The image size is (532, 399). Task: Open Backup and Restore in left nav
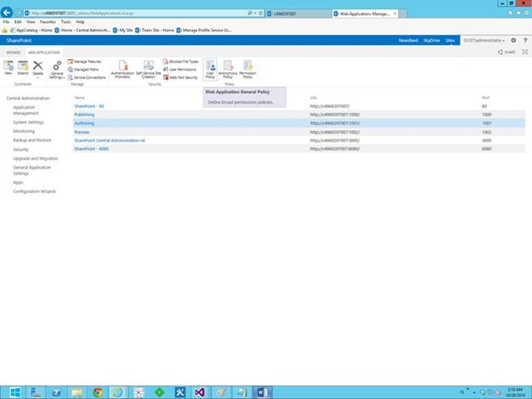click(x=32, y=140)
